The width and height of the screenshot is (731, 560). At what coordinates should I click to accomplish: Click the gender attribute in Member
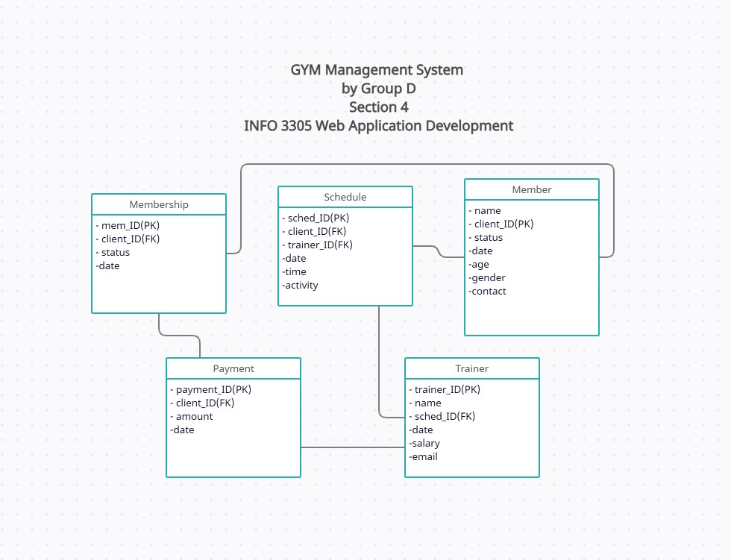(x=488, y=277)
